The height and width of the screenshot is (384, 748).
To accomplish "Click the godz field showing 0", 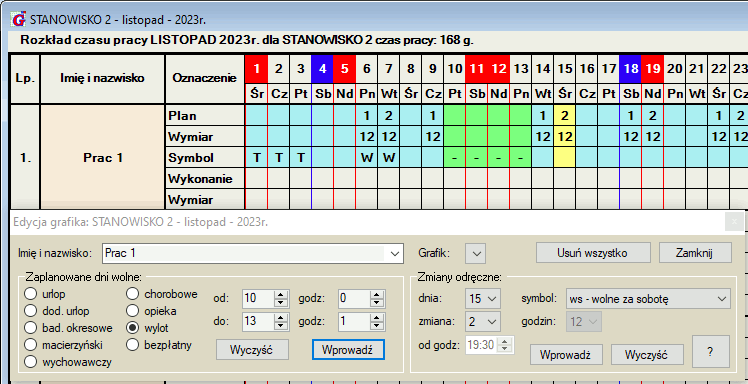I will pos(354,299).
